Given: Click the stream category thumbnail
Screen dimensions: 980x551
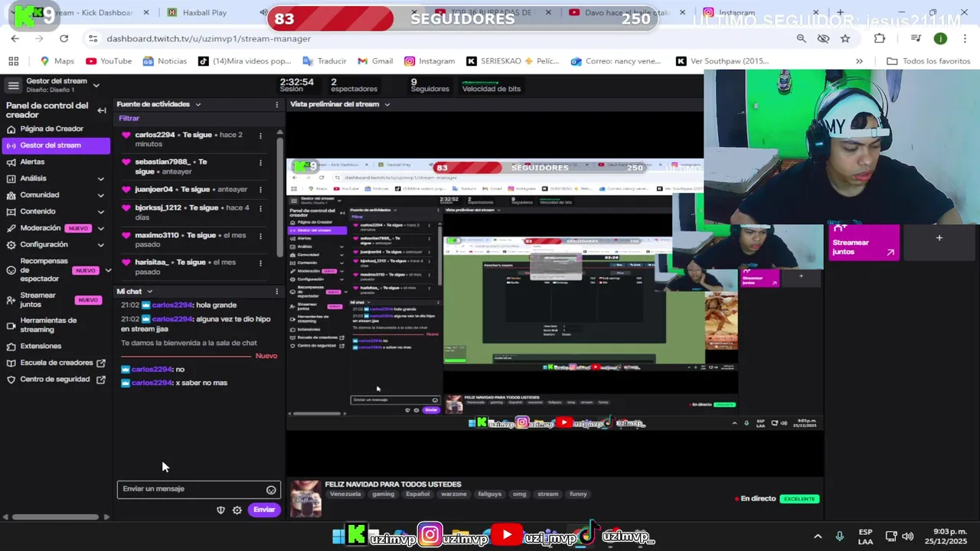Looking at the screenshot, I should 305,499.
